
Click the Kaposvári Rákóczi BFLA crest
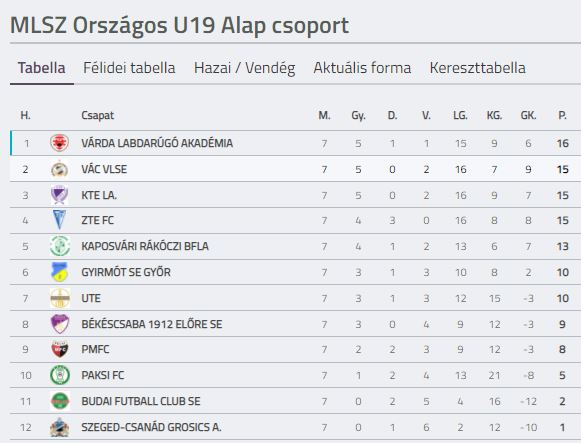click(60, 246)
